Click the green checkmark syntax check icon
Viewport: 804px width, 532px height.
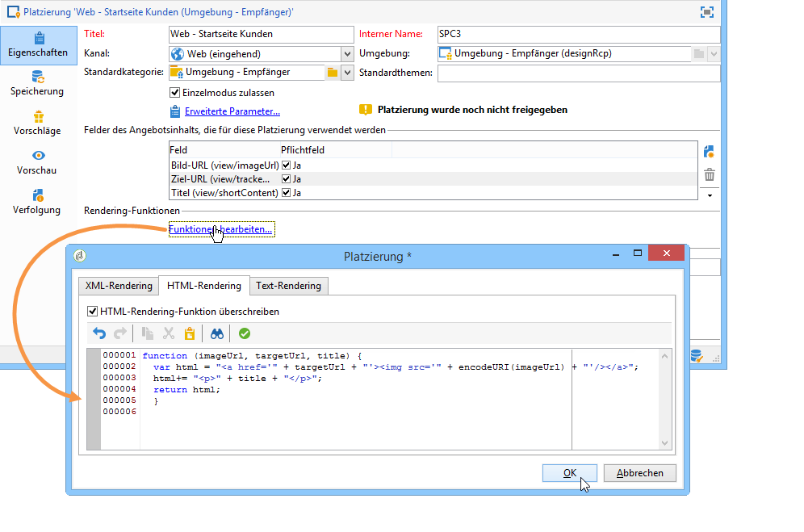(x=245, y=333)
